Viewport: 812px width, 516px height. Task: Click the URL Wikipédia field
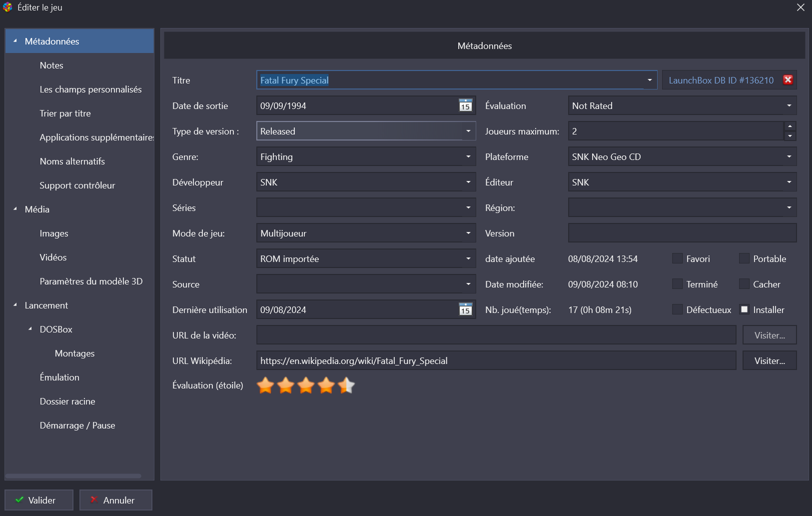point(496,360)
